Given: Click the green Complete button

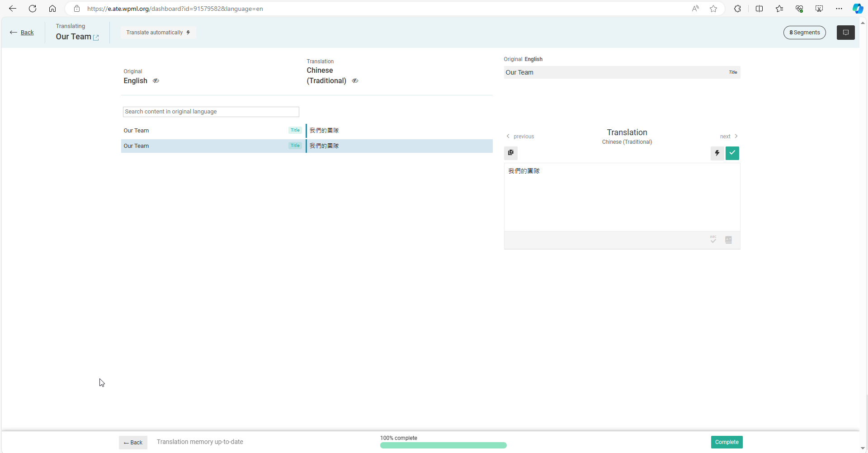Looking at the screenshot, I should [x=726, y=442].
